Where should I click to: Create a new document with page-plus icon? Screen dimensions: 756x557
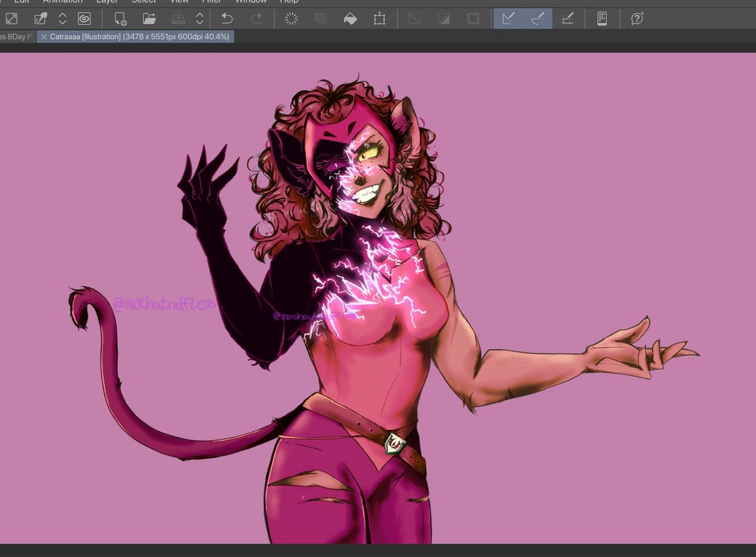120,19
